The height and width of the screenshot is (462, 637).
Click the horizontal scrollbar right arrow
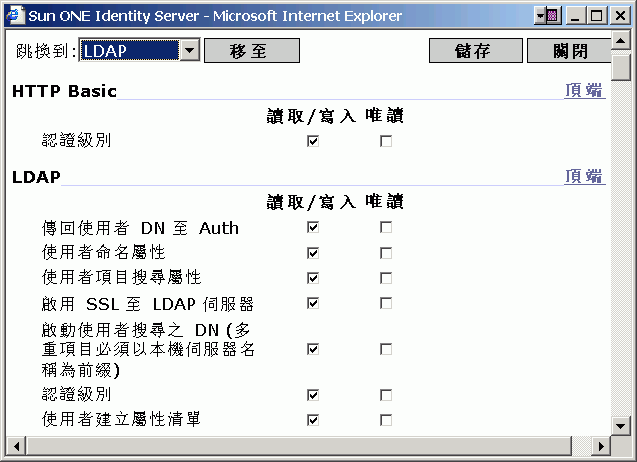(601, 446)
